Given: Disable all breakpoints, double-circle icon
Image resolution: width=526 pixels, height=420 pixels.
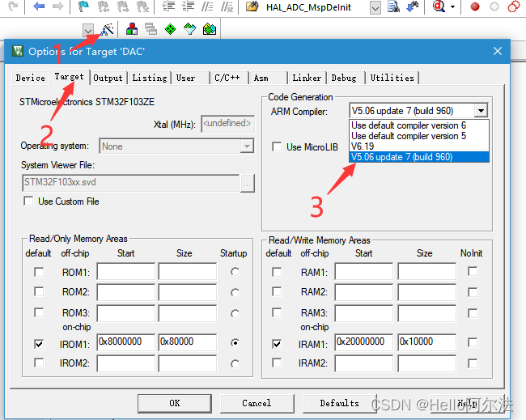Looking at the screenshot, I should point(514,6).
